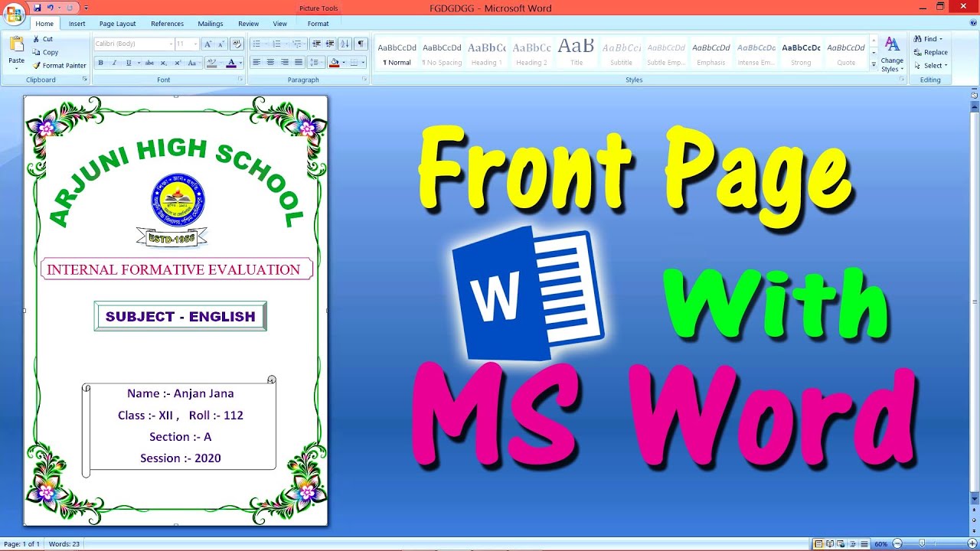Click Find in the Editing group

928,39
